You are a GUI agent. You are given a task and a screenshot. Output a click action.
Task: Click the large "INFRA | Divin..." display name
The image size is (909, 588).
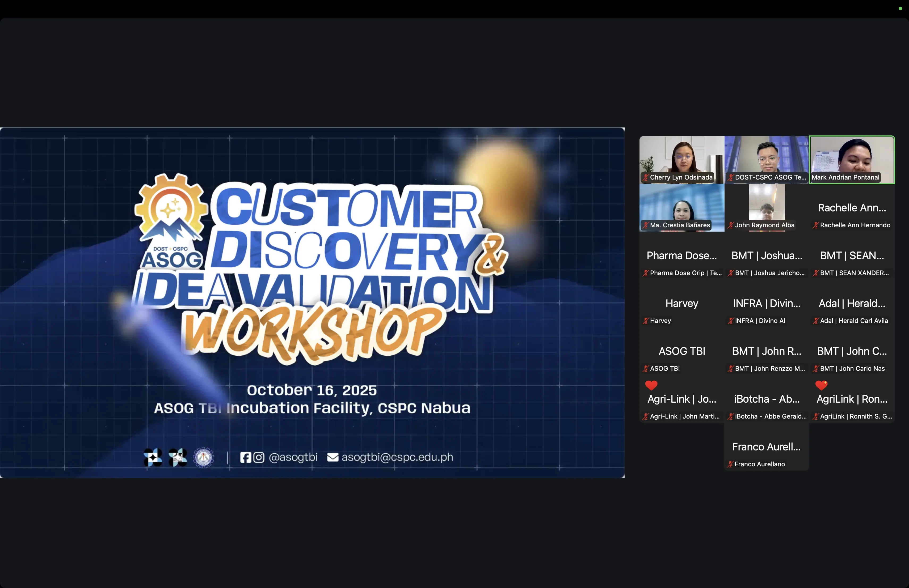tap(767, 303)
